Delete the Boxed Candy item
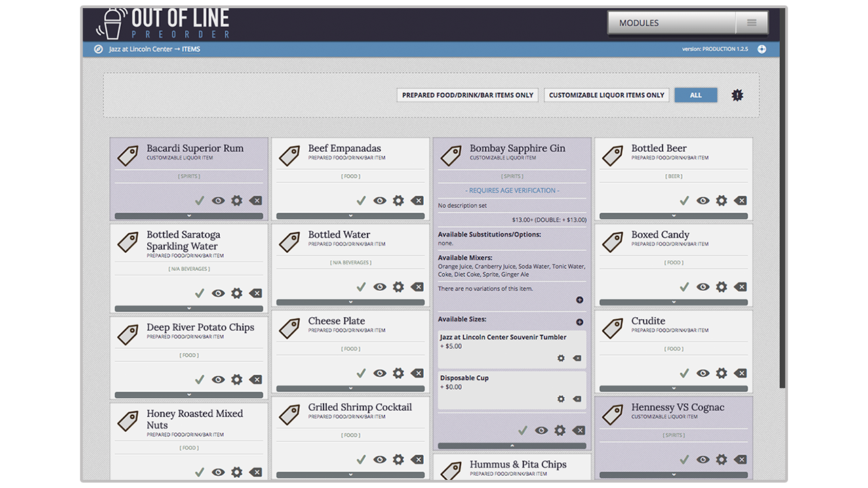Image resolution: width=868 pixels, height=488 pixels. click(x=741, y=287)
